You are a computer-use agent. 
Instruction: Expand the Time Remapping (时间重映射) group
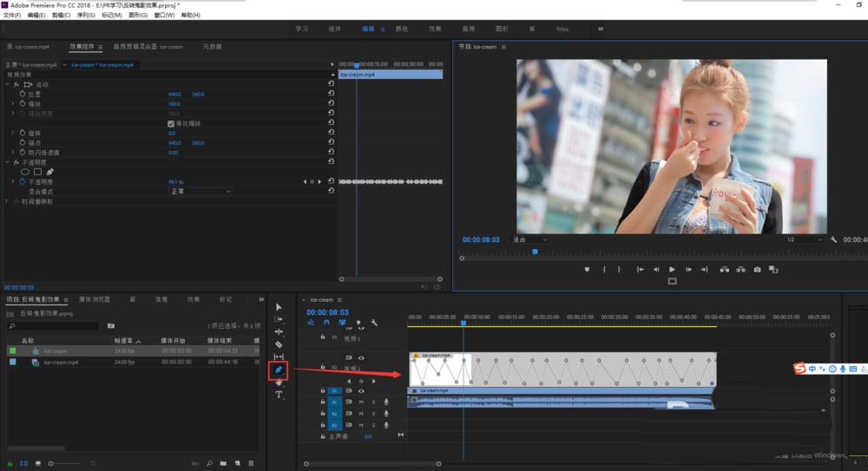7,201
